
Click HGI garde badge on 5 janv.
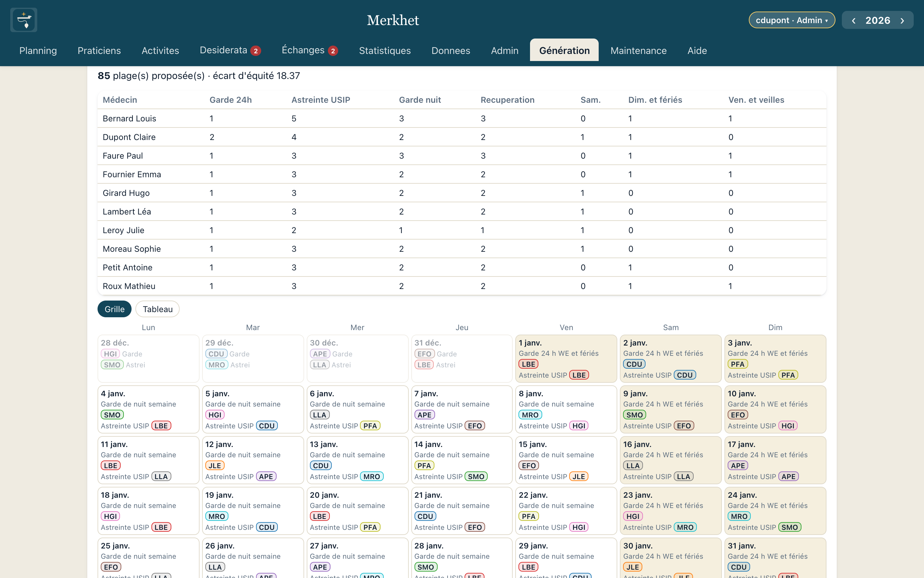(215, 415)
